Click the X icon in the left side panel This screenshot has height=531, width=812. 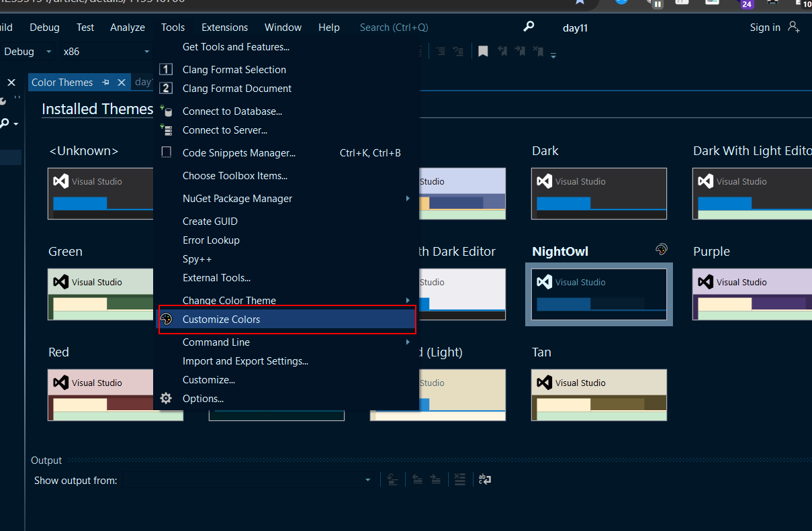11,83
